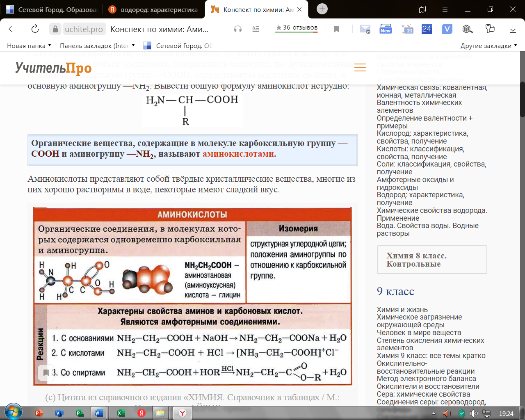The image size is (525, 420).
Task: Open Окислители и восстановители link
Action: coord(428,386)
